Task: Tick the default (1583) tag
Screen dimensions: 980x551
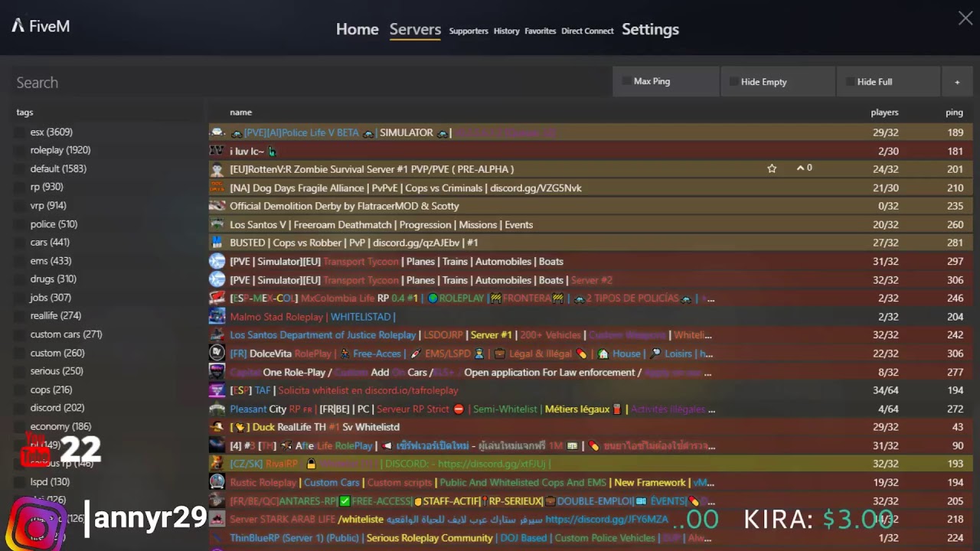Action: pyautogui.click(x=19, y=169)
